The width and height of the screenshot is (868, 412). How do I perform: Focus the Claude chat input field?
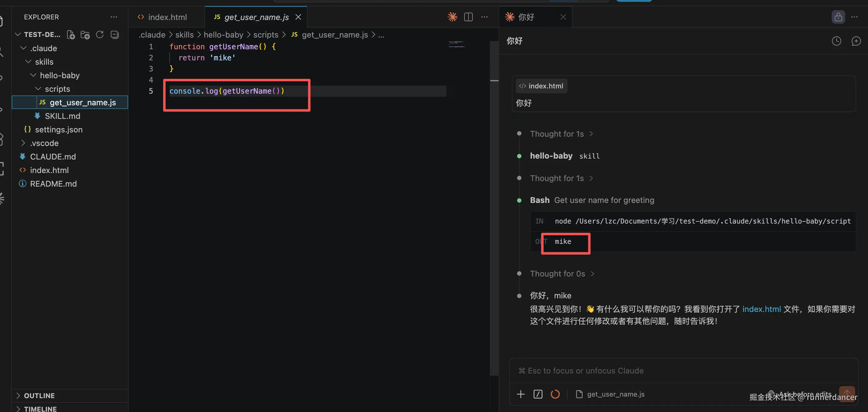point(683,370)
